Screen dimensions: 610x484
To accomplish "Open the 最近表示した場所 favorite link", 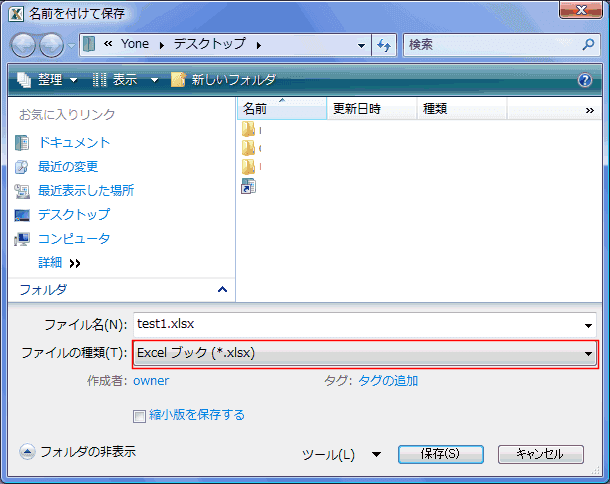I will pos(86,190).
